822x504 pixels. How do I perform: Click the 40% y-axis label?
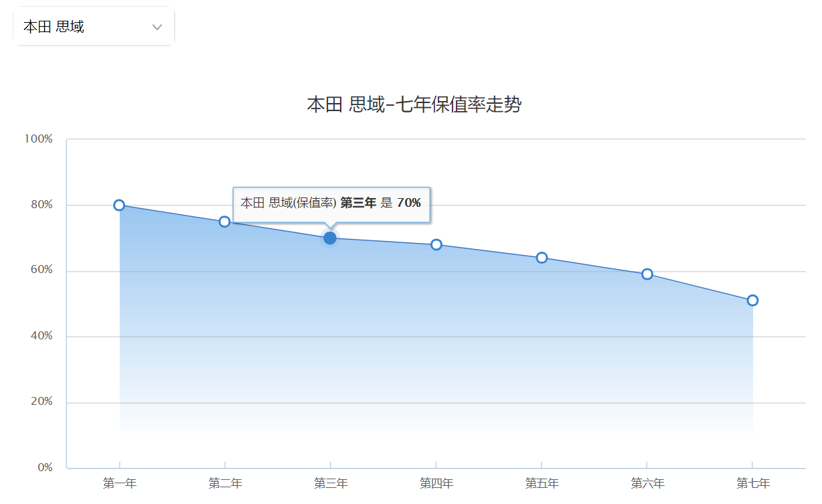pyautogui.click(x=41, y=336)
